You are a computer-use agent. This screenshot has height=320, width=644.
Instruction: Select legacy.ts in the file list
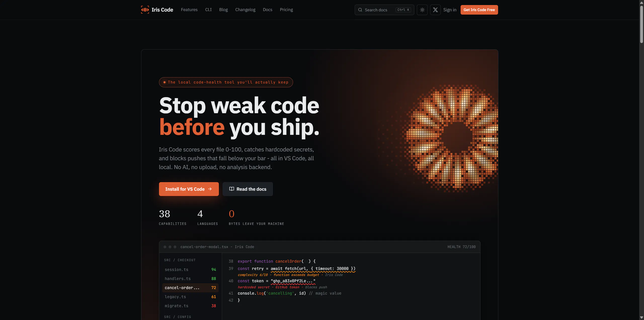[190, 297]
